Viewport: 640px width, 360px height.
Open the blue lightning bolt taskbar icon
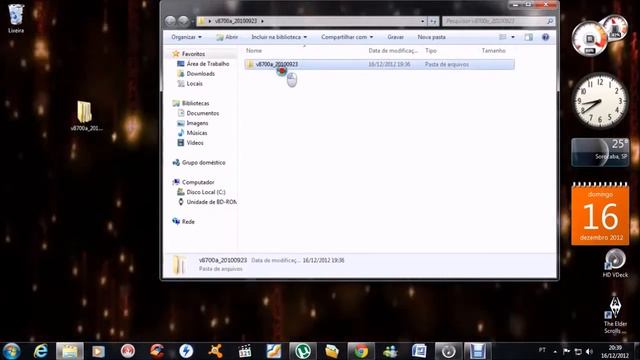point(186,351)
